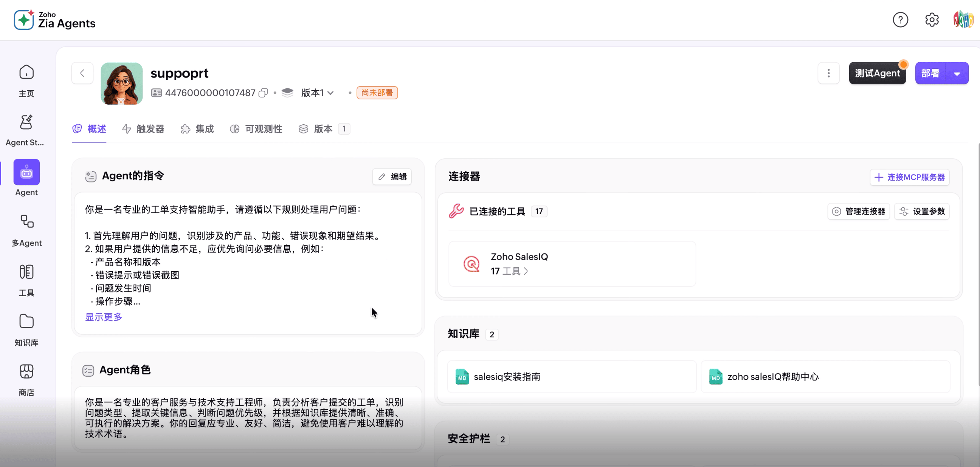Click the layers icon beside 版本1
Screen dimensions: 980x467
click(288, 93)
